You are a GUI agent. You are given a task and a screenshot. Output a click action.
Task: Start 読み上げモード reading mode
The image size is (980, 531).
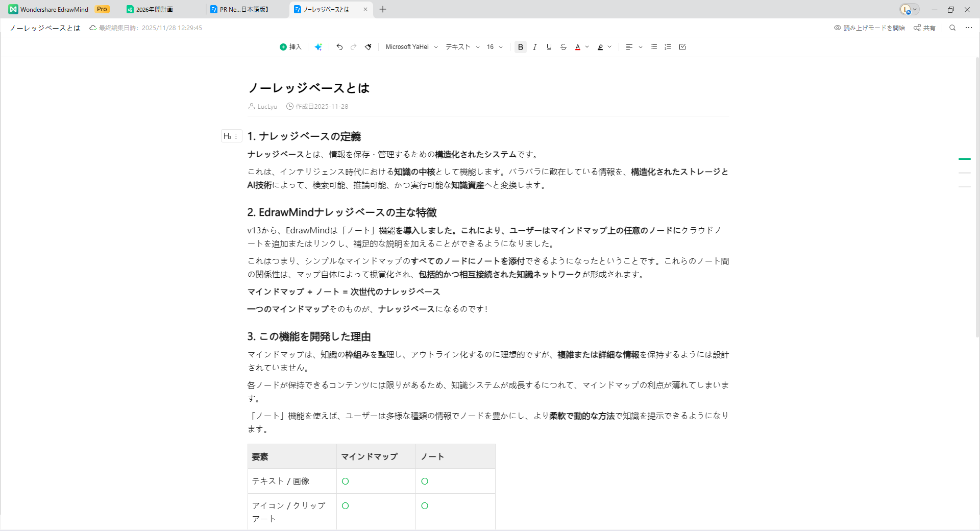868,28
